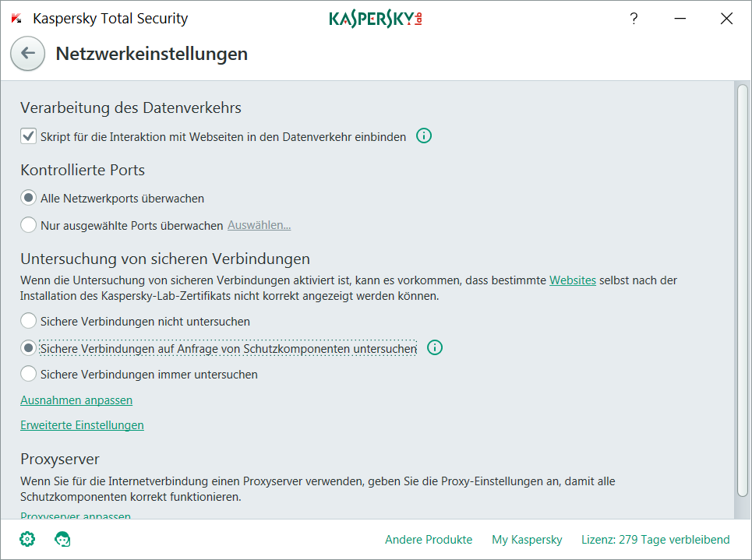Select 'Sichere Verbindungen nicht untersuchen'
752x560 pixels.
point(28,321)
